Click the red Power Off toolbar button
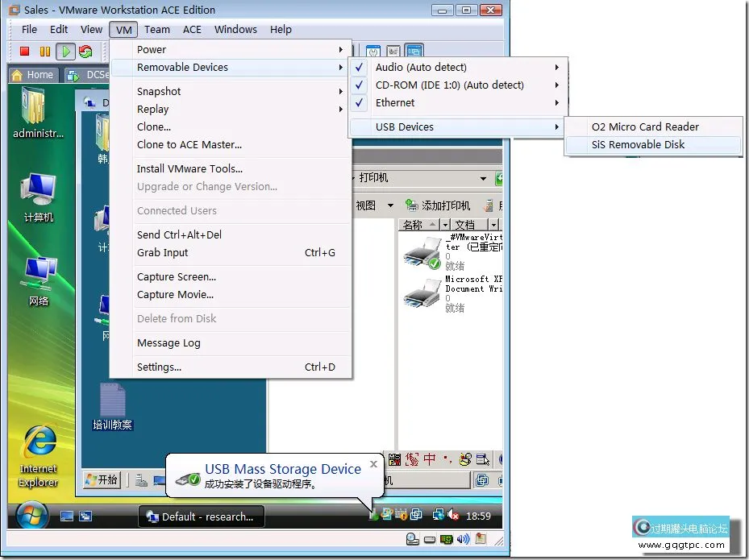The image size is (749, 560). pos(25,52)
